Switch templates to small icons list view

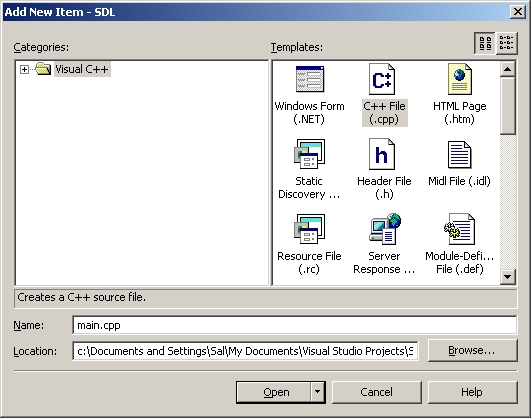(x=507, y=43)
